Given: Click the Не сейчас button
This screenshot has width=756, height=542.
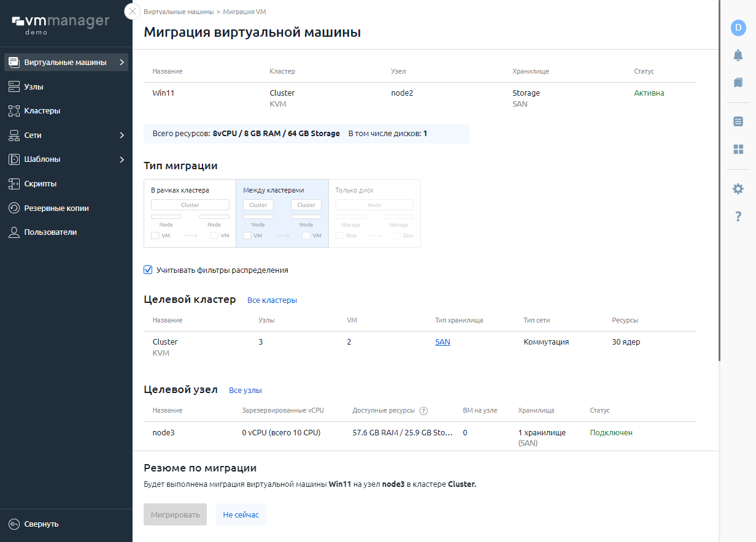Looking at the screenshot, I should [241, 514].
